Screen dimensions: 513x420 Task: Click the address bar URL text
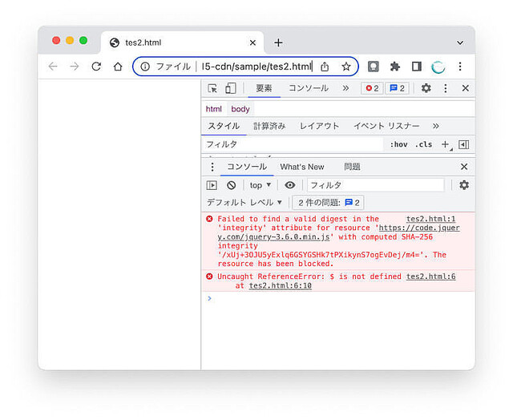pos(256,67)
